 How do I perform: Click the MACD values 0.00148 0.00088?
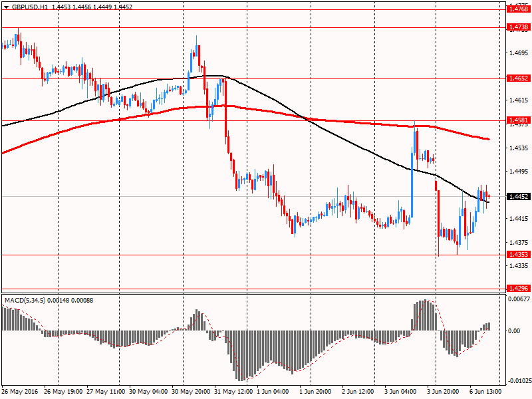pos(70,301)
